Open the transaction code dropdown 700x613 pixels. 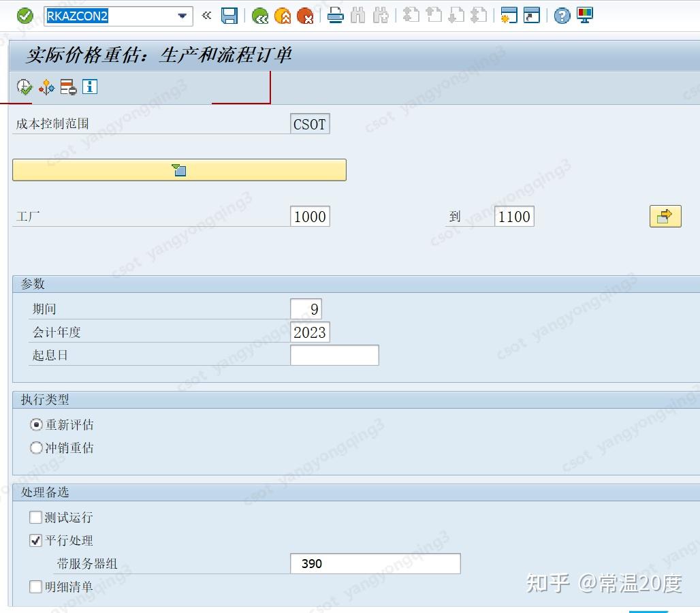coord(180,16)
